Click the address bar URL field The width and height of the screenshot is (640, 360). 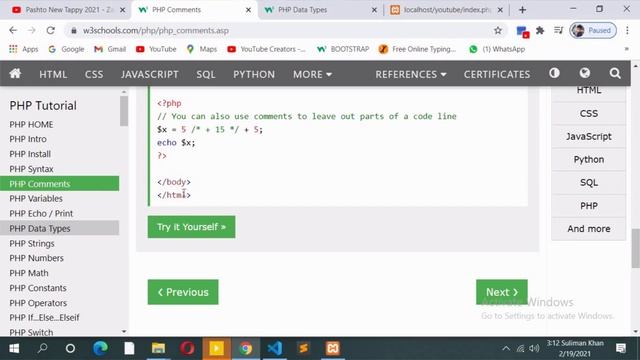tap(286, 30)
